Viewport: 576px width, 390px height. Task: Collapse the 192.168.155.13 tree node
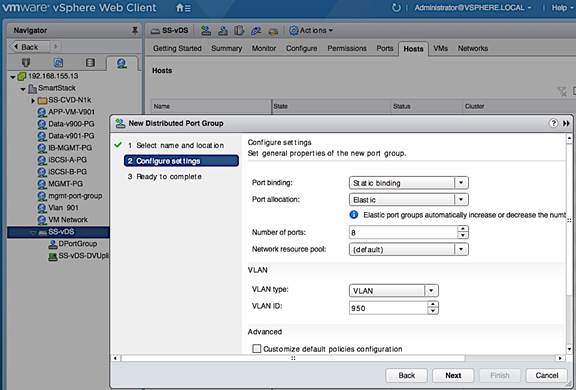coord(13,77)
